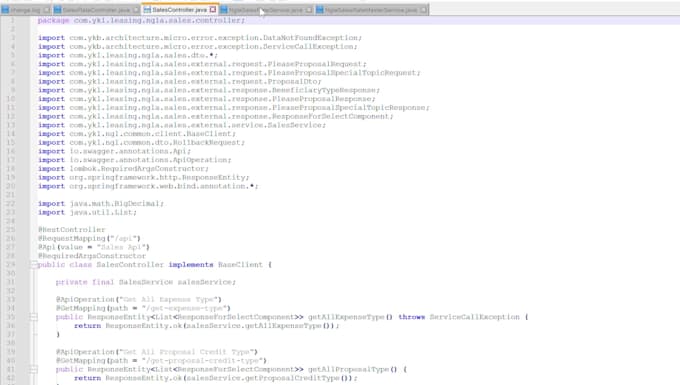Collapse the getAllProposalType method fold marker
680x385 pixels.
(33, 369)
